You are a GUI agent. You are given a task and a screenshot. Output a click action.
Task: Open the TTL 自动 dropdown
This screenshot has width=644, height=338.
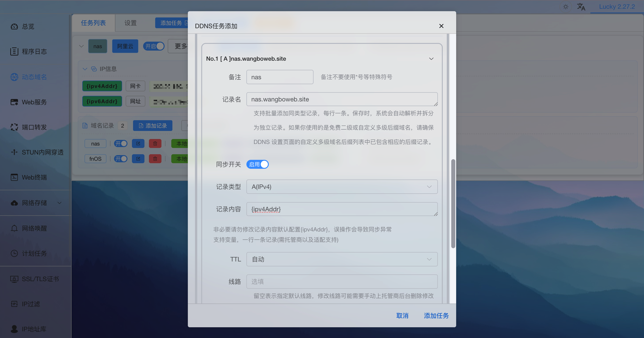click(x=342, y=259)
